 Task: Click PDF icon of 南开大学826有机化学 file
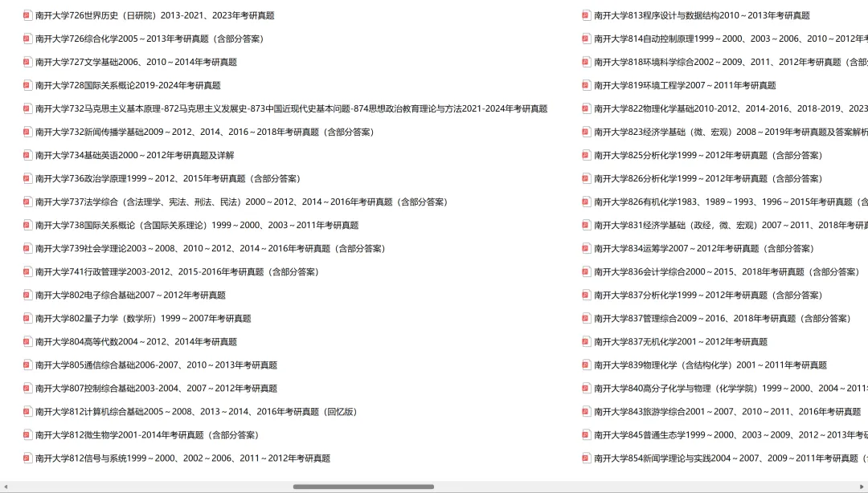point(586,202)
